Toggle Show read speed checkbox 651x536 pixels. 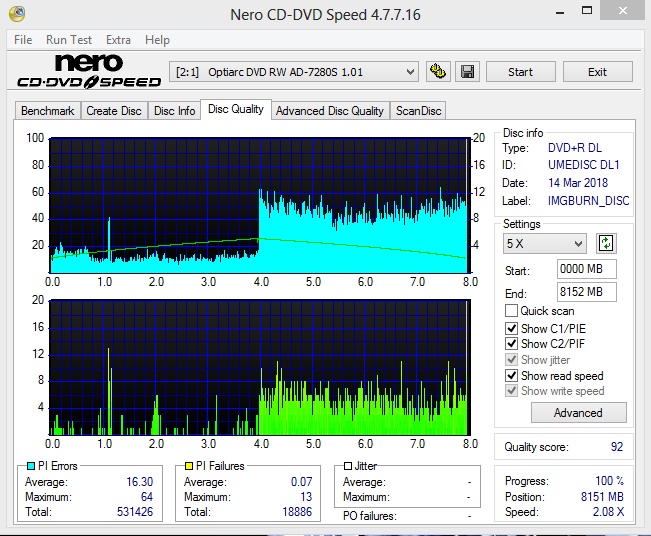click(512, 375)
